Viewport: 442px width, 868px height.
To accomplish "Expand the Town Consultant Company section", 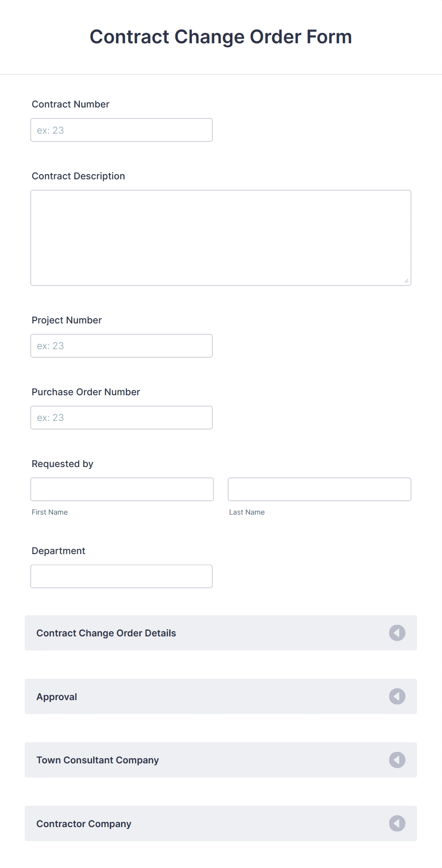I will click(x=221, y=760).
